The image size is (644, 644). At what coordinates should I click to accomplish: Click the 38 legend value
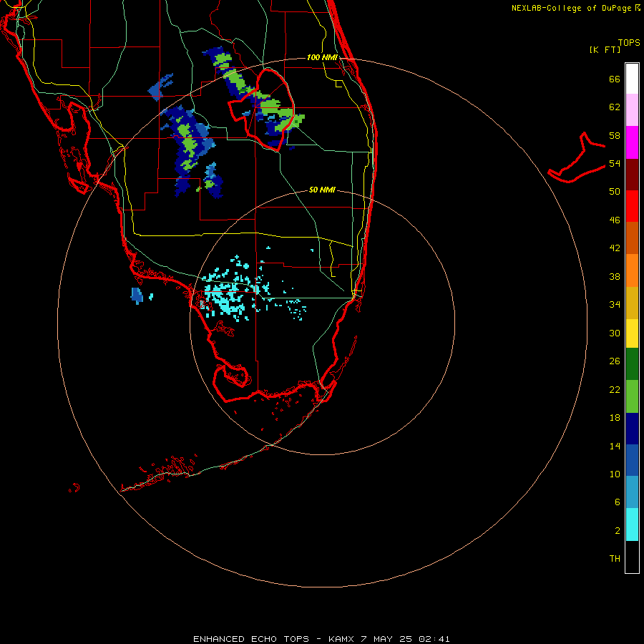tap(615, 276)
